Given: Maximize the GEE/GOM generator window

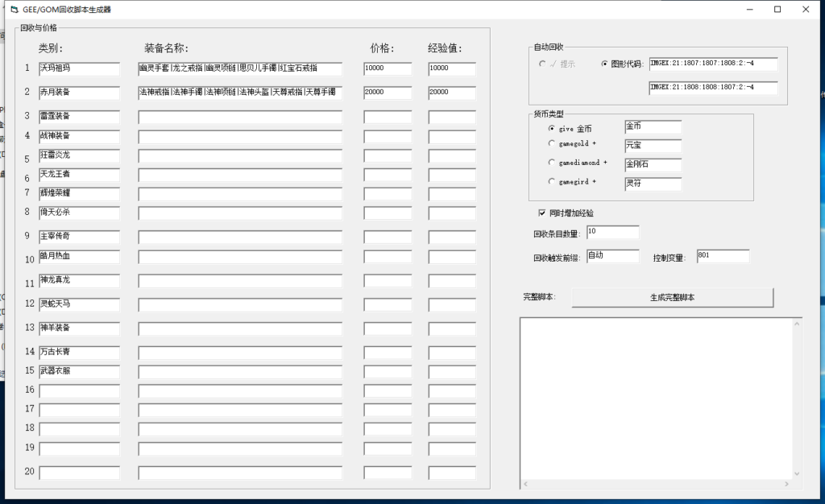Looking at the screenshot, I should pyautogui.click(x=777, y=10).
